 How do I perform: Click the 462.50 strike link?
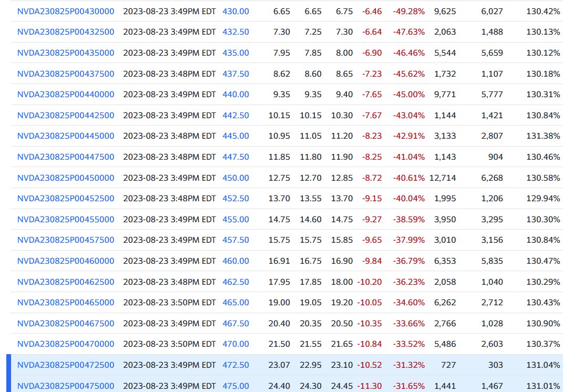pos(236,282)
